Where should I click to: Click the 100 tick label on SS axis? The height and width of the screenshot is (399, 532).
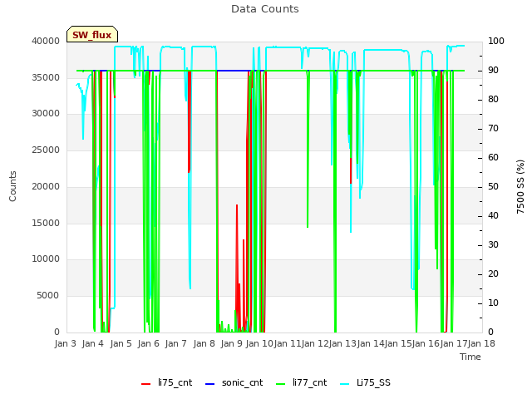point(496,41)
